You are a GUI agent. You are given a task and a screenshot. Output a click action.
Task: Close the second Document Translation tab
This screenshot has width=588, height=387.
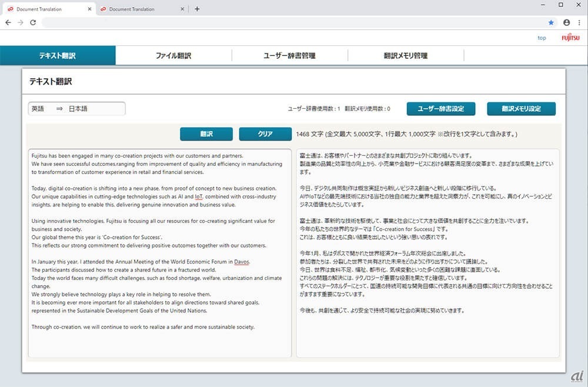[182, 9]
